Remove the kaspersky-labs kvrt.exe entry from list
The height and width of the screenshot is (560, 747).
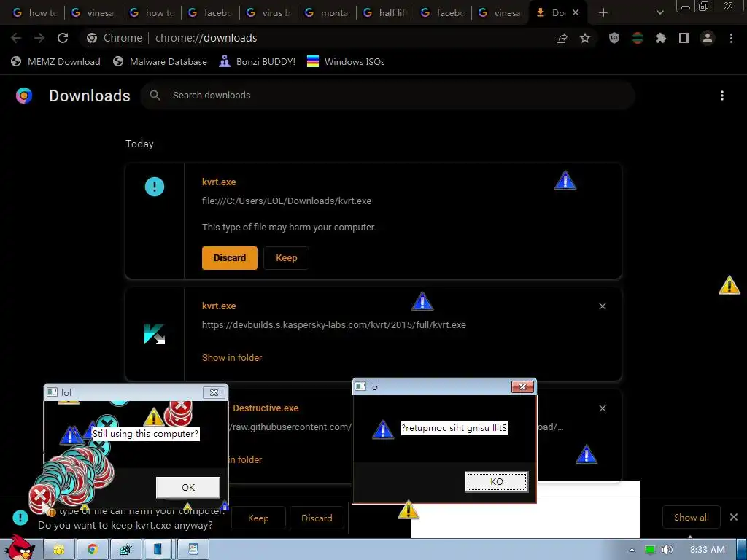pos(603,306)
